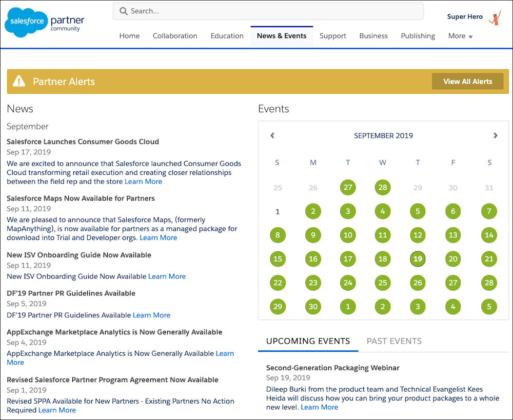Open Learn More for Consumer Goods Cloud
This screenshot has height=420, width=513.
[x=143, y=182]
